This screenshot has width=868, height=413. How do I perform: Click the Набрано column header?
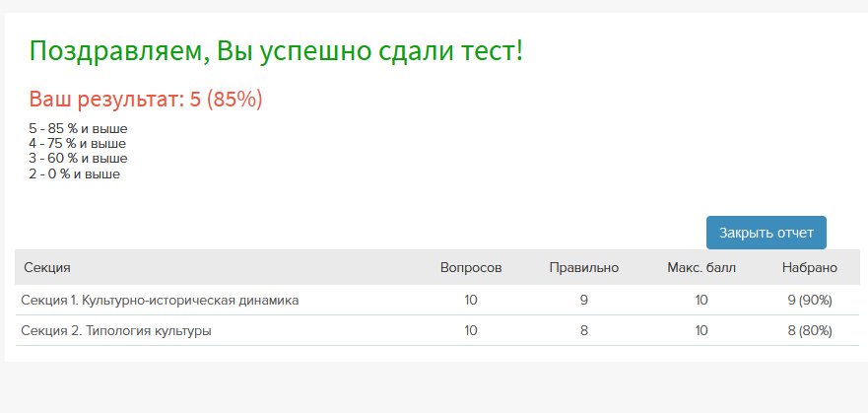point(809,267)
